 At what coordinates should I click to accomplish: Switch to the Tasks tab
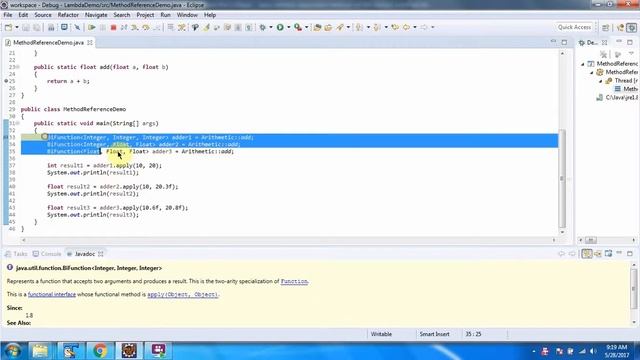coord(16,254)
